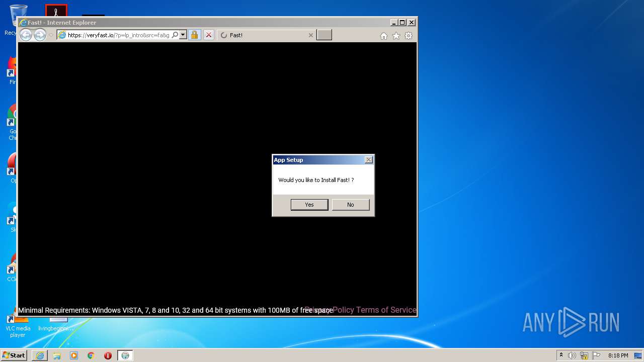644x362 pixels.
Task: Close the App Setup dialog
Action: (368, 160)
